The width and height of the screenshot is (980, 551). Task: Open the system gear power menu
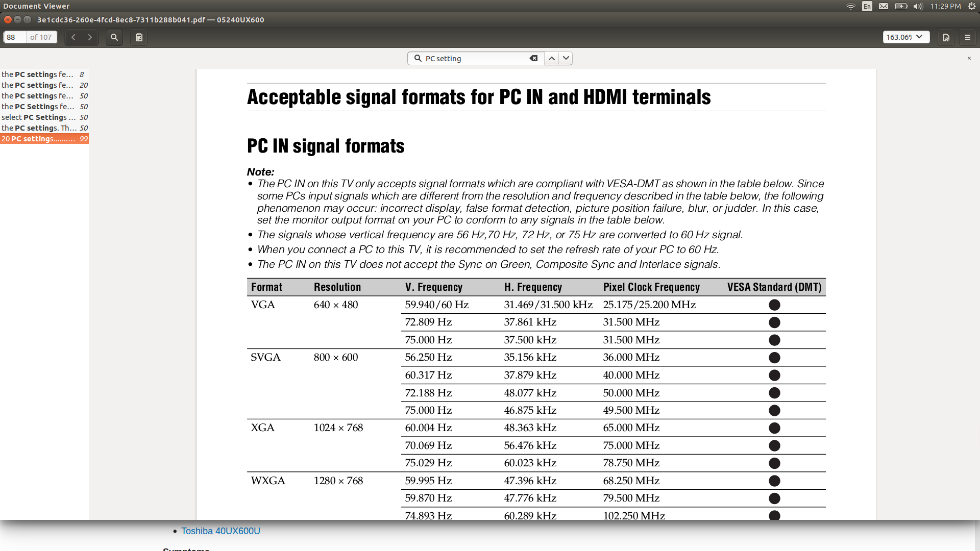click(971, 6)
